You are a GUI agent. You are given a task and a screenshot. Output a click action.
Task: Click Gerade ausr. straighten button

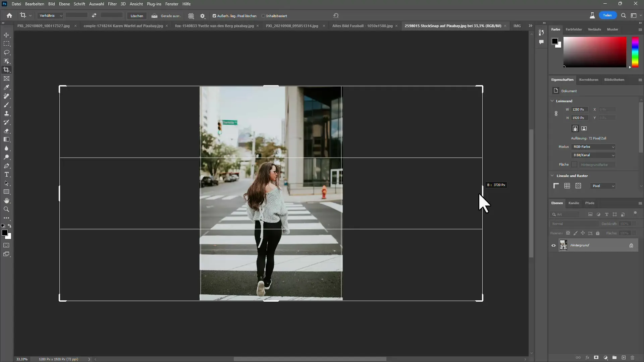pyautogui.click(x=170, y=16)
